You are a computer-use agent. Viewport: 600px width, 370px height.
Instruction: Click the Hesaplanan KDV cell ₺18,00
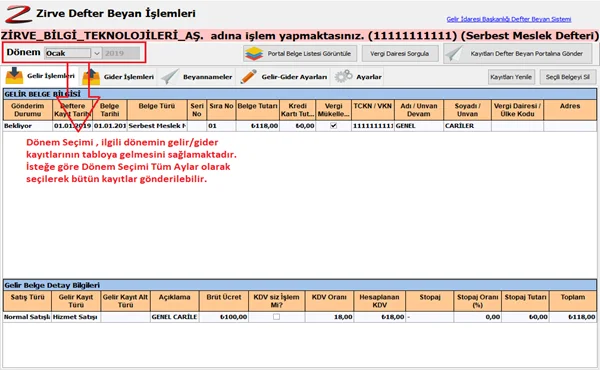pos(379,317)
